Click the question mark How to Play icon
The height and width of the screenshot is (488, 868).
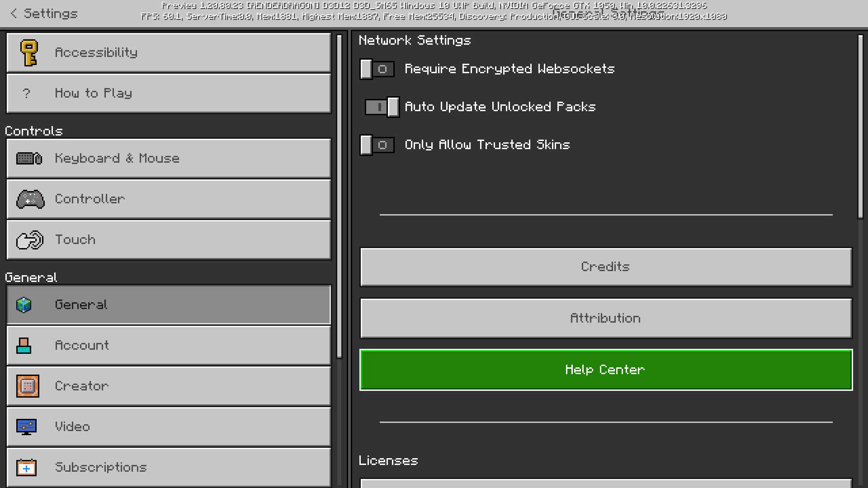pyautogui.click(x=26, y=94)
